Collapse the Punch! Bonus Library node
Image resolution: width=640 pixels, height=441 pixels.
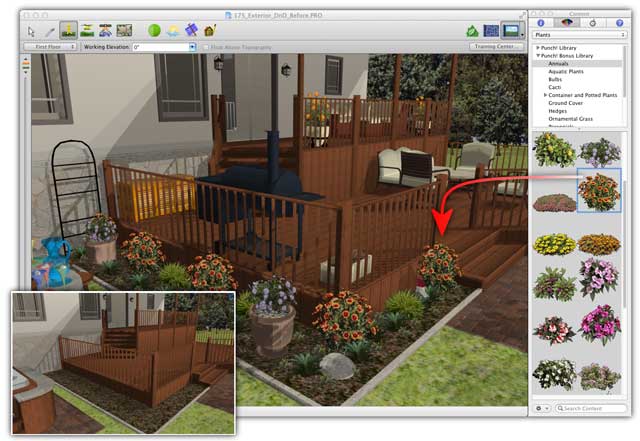[x=539, y=56]
